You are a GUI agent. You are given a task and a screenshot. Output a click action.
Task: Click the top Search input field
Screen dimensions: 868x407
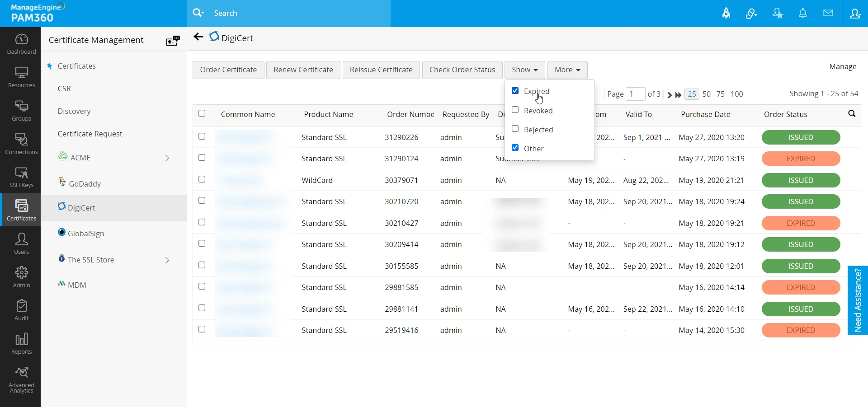(298, 14)
